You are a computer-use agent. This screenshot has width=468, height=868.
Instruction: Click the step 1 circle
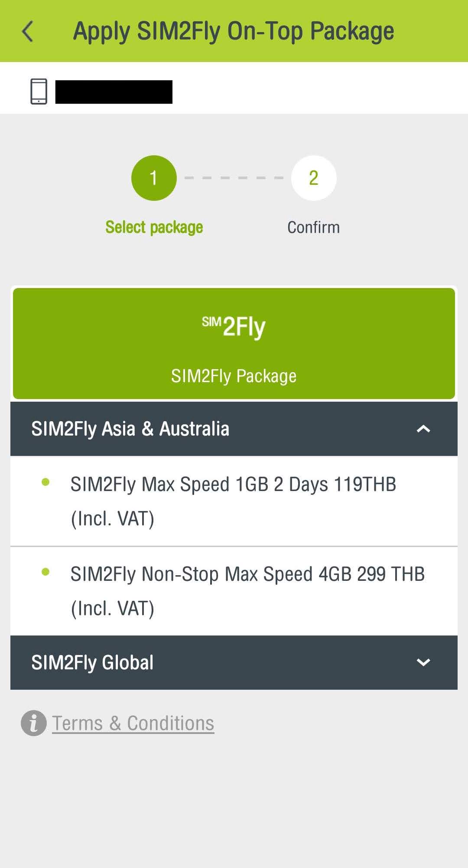click(154, 178)
